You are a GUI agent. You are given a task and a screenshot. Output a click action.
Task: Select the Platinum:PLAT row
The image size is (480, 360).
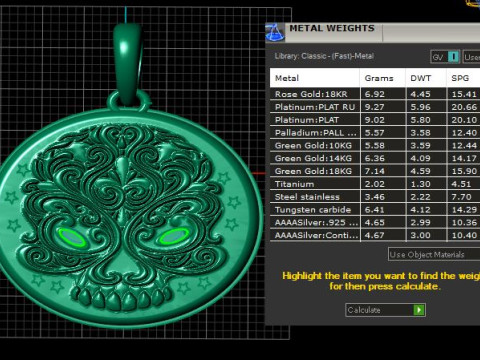coord(375,120)
